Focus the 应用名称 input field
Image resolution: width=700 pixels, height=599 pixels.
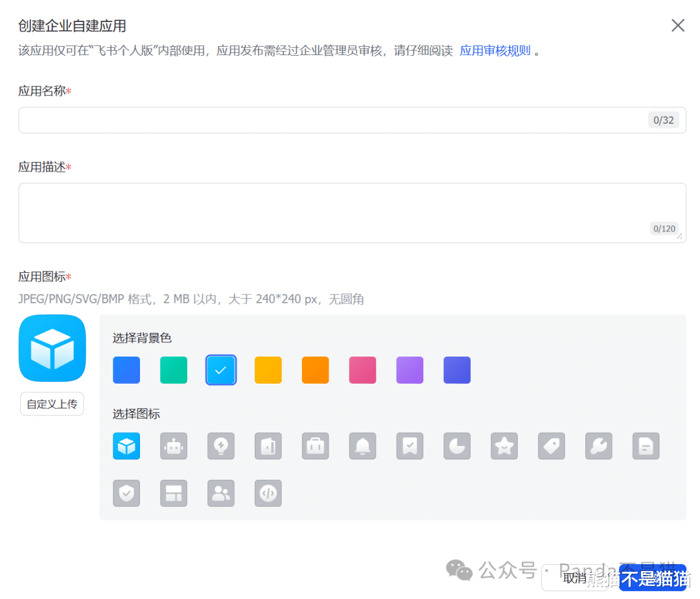(352, 120)
